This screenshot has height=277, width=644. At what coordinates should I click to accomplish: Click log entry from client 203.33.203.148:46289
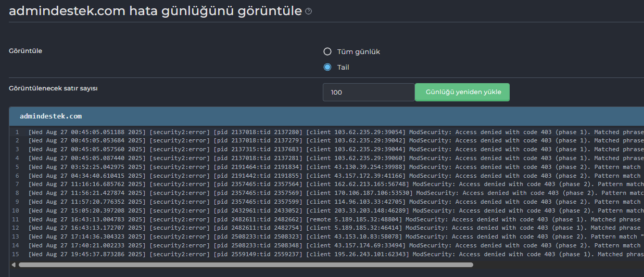tap(336, 211)
